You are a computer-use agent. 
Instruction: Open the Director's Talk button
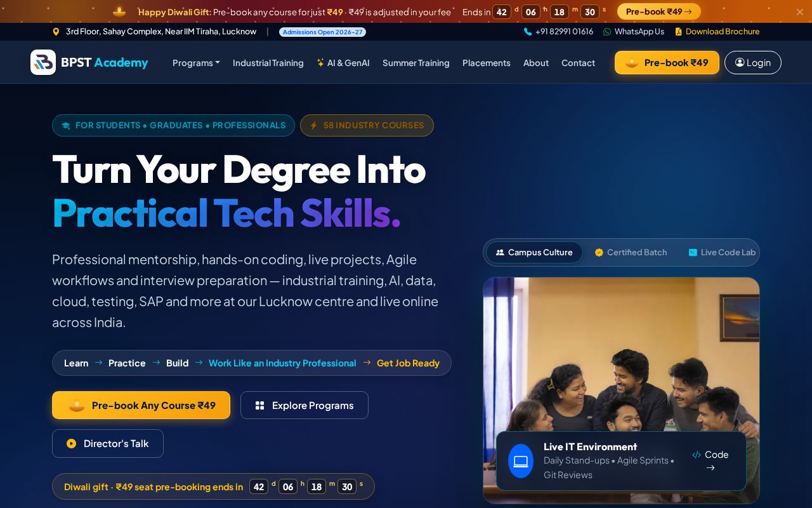tap(108, 443)
